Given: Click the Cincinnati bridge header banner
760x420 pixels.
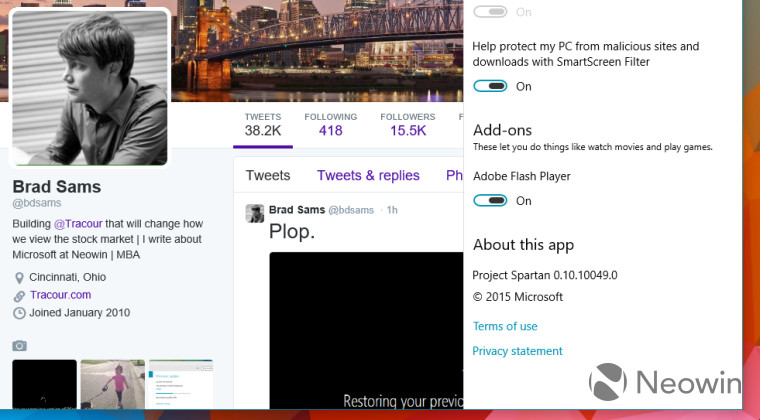Looking at the screenshot, I should click(317, 51).
